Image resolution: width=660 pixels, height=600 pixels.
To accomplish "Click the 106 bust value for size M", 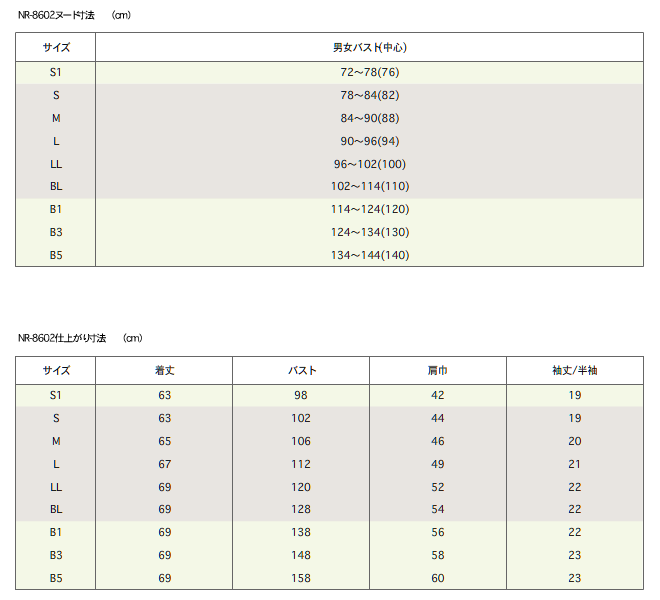I will tap(301, 441).
